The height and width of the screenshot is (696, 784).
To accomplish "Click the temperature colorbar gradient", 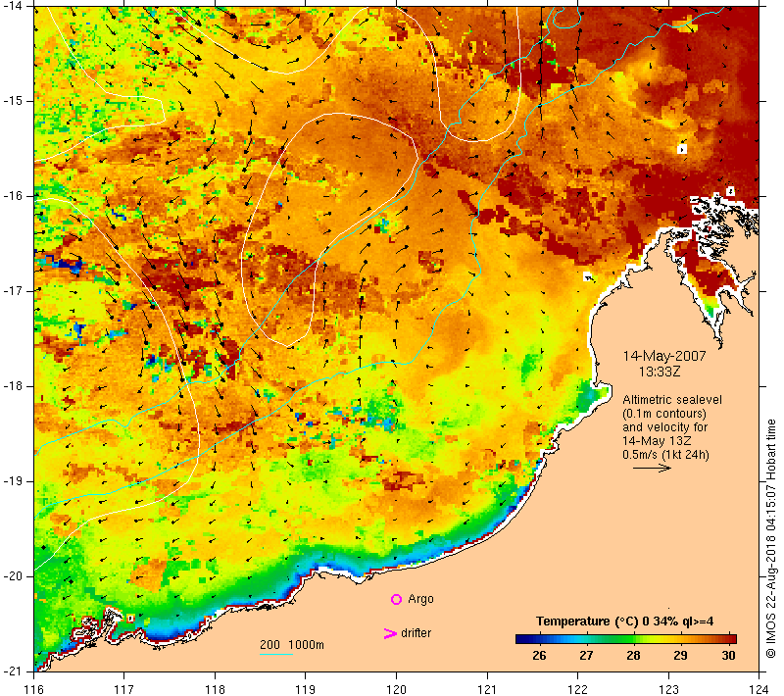I will pyautogui.click(x=626, y=638).
